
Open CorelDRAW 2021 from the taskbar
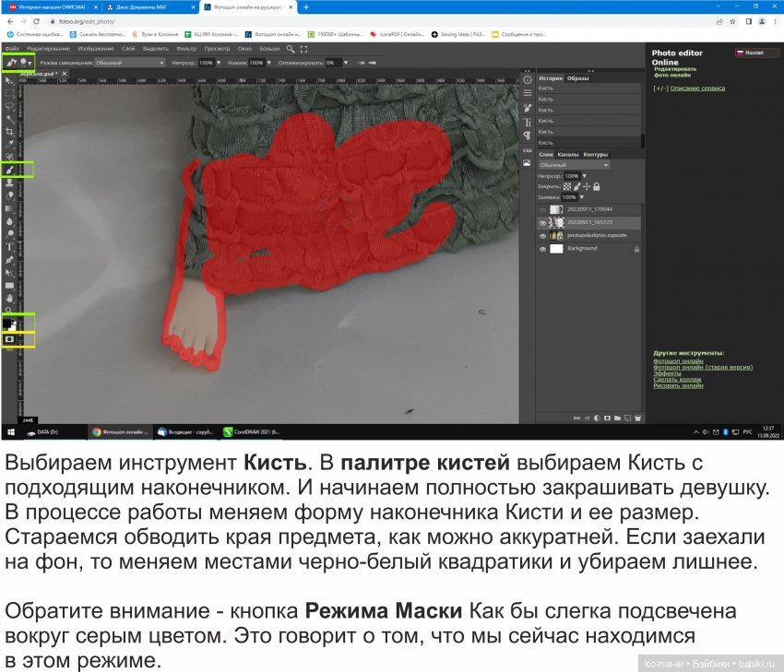tap(252, 431)
